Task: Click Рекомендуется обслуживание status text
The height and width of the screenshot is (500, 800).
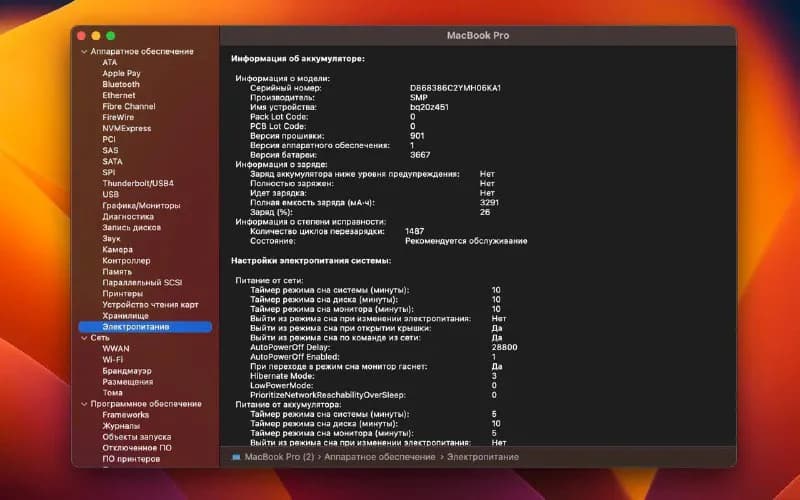Action: point(466,241)
